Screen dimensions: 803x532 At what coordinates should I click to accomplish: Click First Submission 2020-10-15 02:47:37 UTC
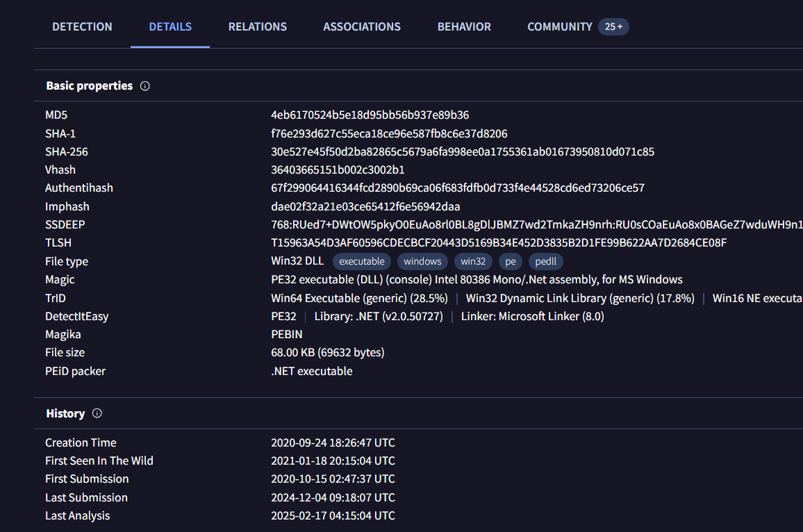point(333,479)
